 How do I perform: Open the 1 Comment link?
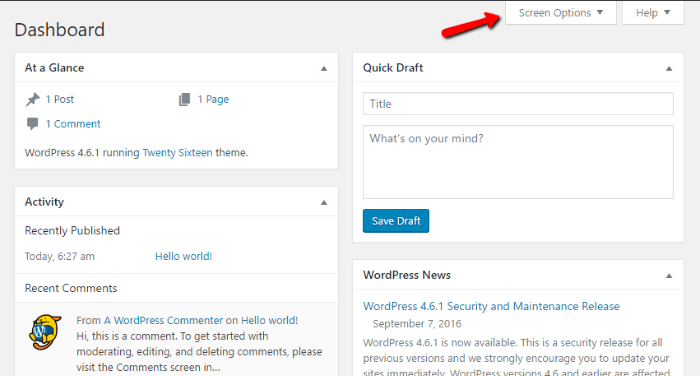click(73, 124)
